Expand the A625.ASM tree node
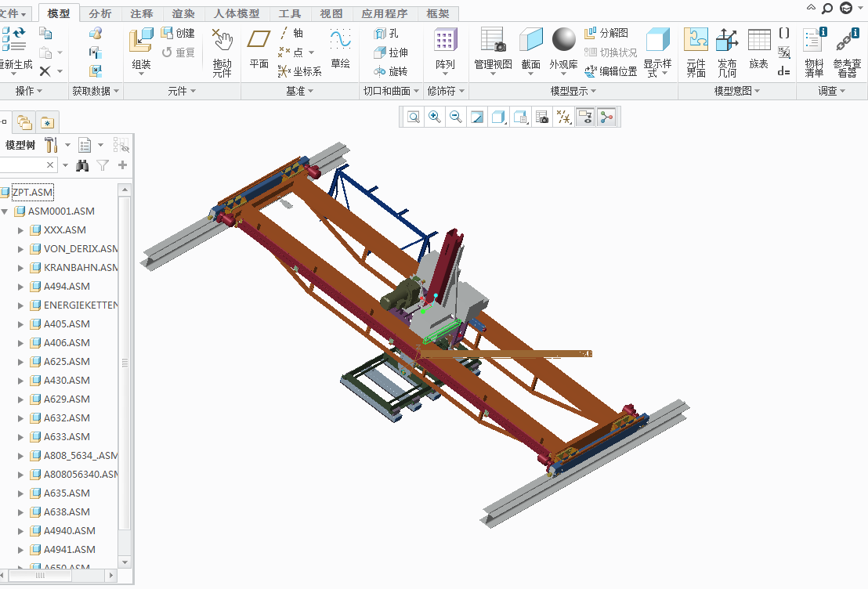Viewport: 868px width, 589px height. 20,362
